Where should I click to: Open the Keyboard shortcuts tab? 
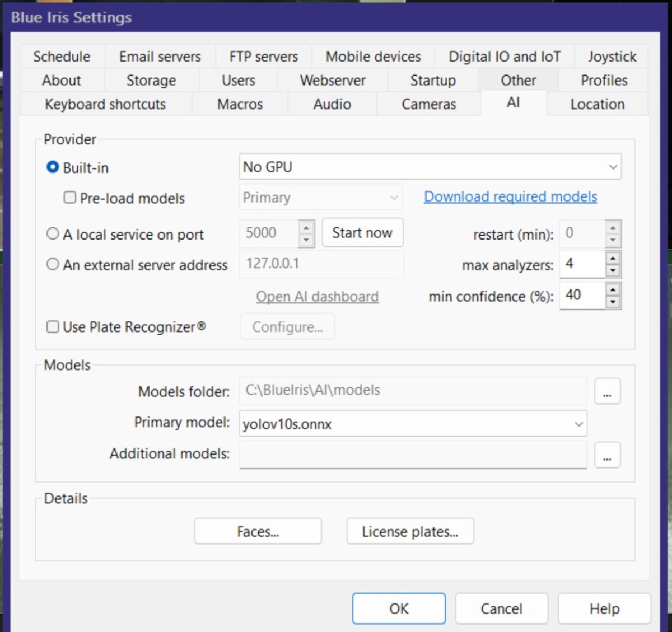coord(105,104)
